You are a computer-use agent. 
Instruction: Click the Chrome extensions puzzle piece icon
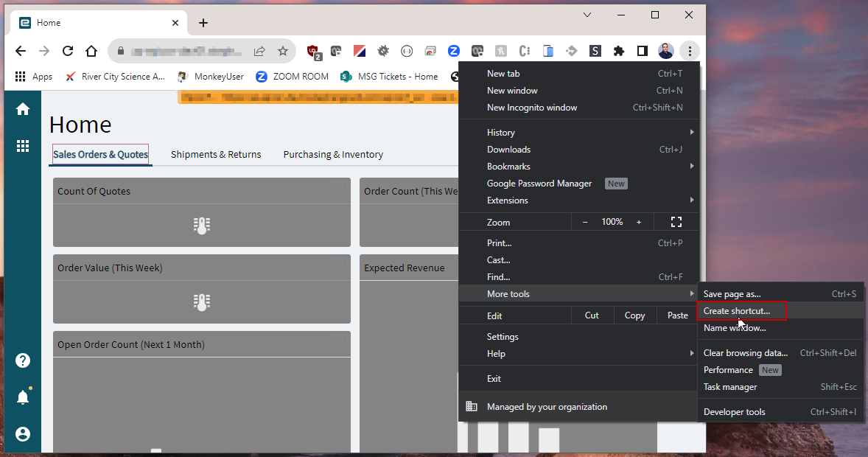pos(619,51)
